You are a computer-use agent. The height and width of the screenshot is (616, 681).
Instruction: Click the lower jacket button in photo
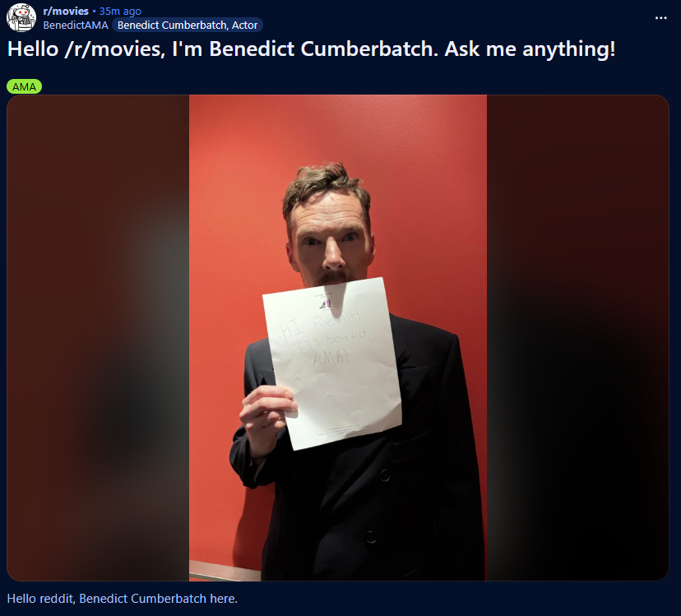[x=370, y=536]
